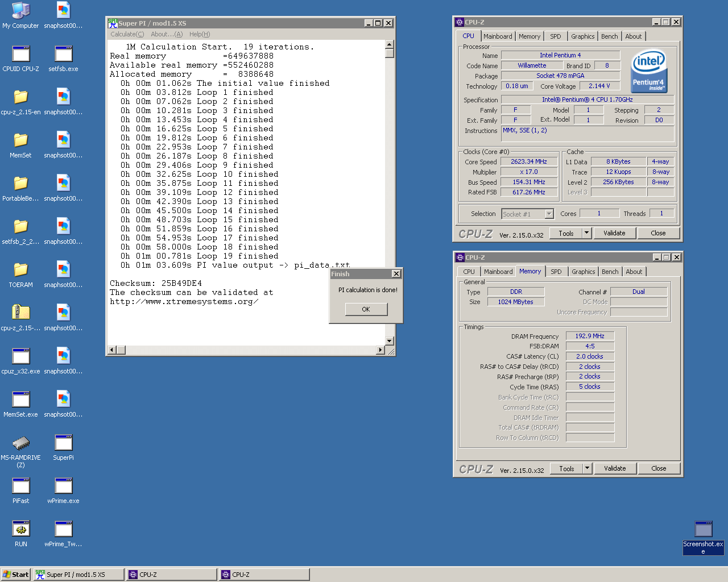Select the cpuz_x32.exe desktop icon
The height and width of the screenshot is (582, 728).
20,361
